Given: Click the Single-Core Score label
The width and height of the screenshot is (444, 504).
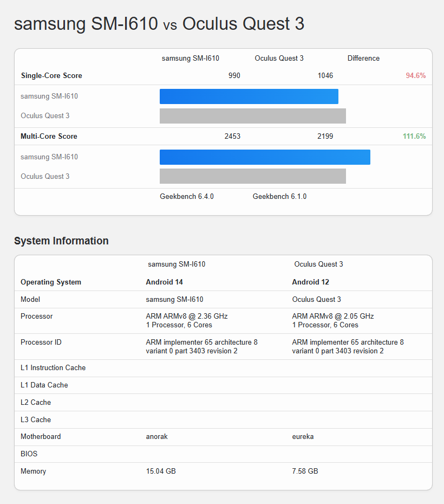Looking at the screenshot, I should [x=51, y=75].
